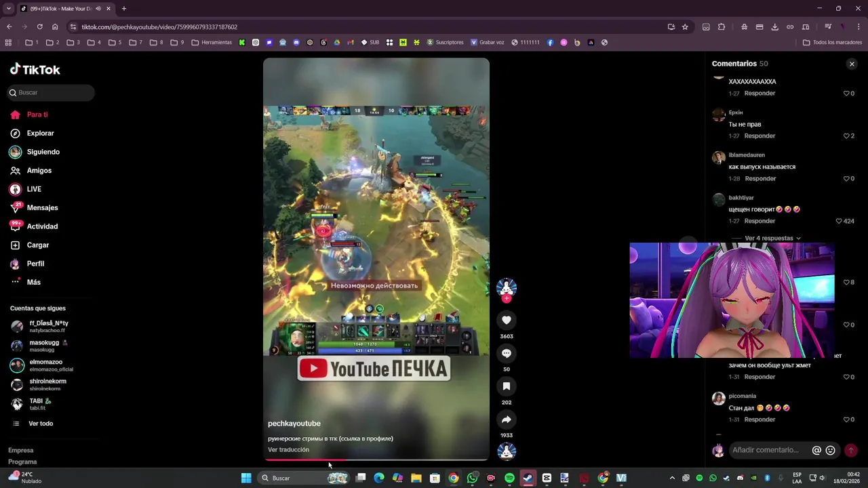This screenshot has width=868, height=488.
Task: Like iblamedauren's comment
Action: [x=846, y=179]
